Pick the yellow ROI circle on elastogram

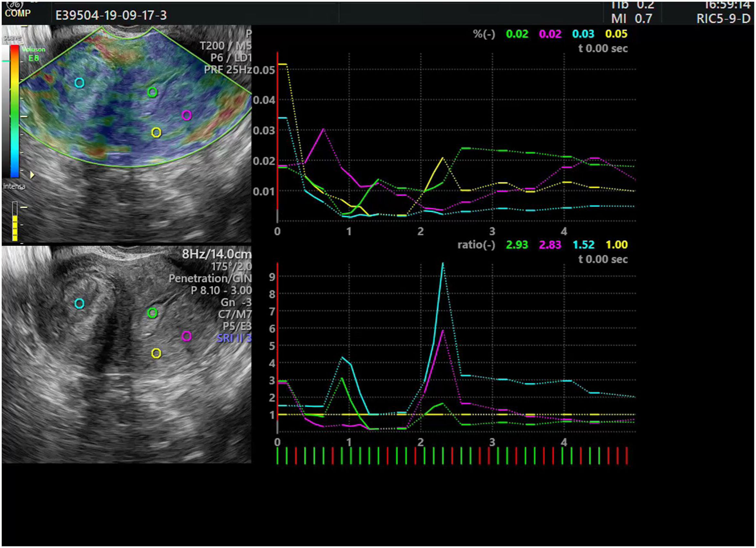click(x=156, y=132)
